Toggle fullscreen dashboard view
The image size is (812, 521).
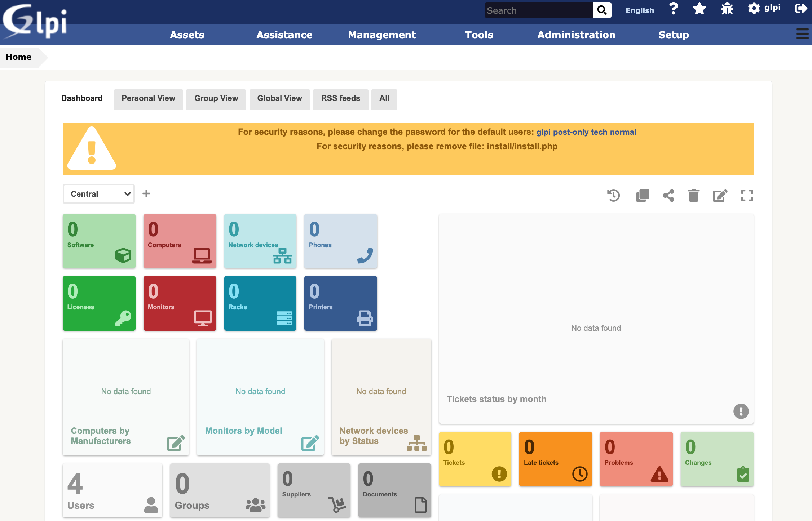pyautogui.click(x=747, y=196)
